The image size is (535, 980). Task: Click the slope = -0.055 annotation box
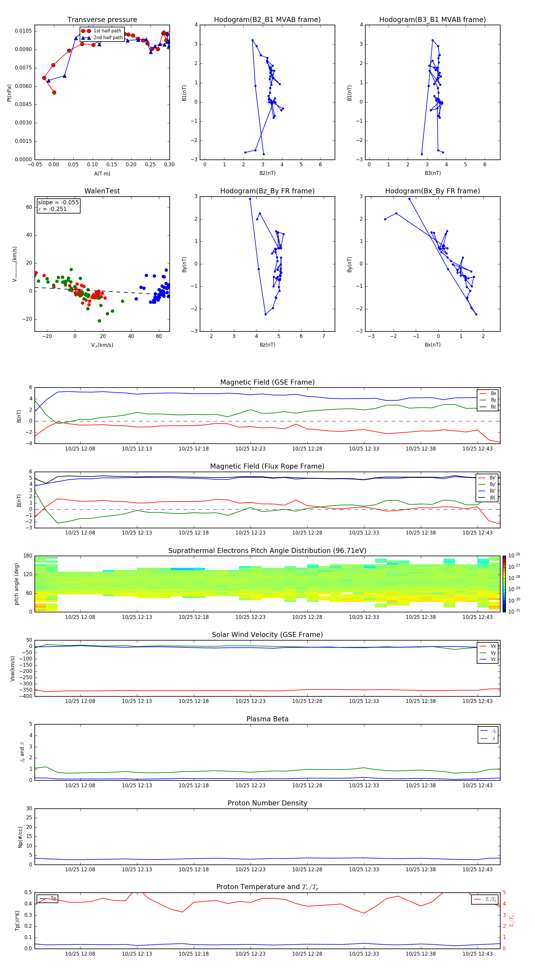[58, 206]
